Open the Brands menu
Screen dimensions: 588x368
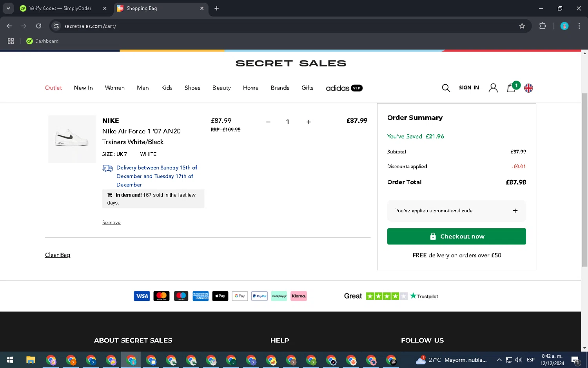280,88
